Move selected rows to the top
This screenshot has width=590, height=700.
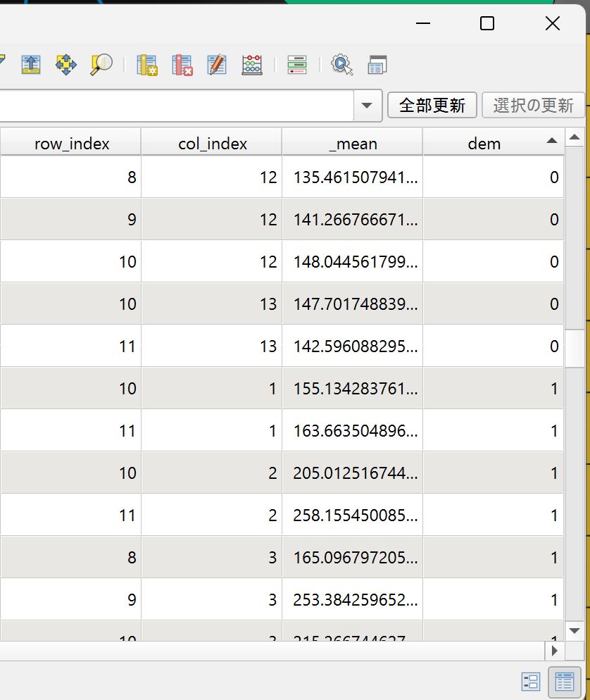(31, 65)
